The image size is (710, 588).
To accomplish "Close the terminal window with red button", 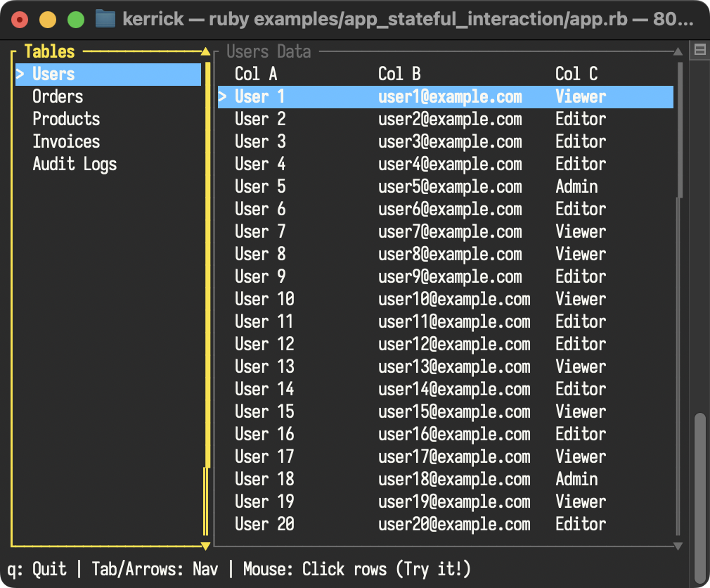I will (20, 20).
